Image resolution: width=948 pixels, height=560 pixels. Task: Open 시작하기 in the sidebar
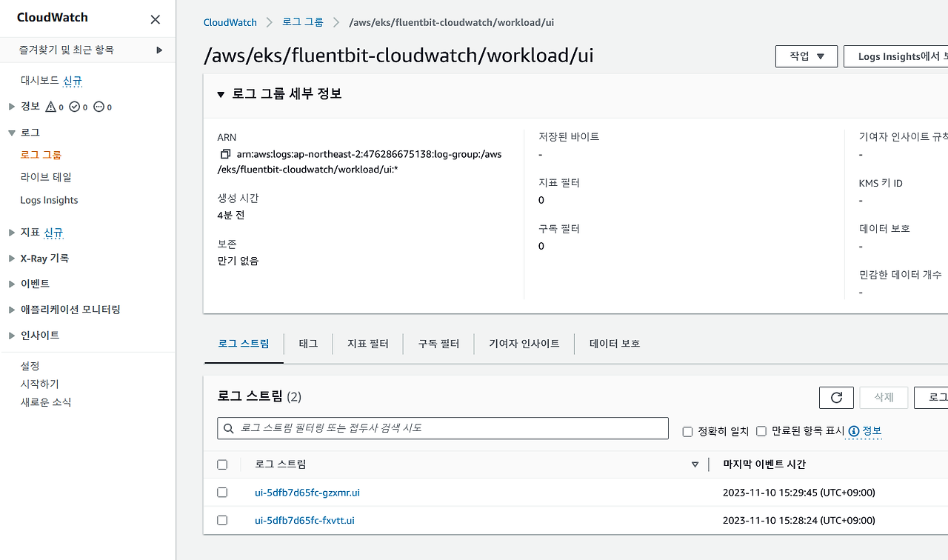pos(40,384)
